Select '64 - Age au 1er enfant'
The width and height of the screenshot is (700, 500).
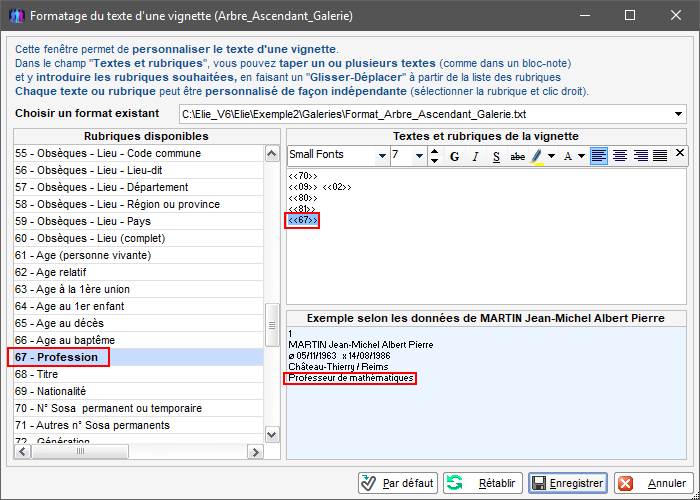(x=139, y=306)
